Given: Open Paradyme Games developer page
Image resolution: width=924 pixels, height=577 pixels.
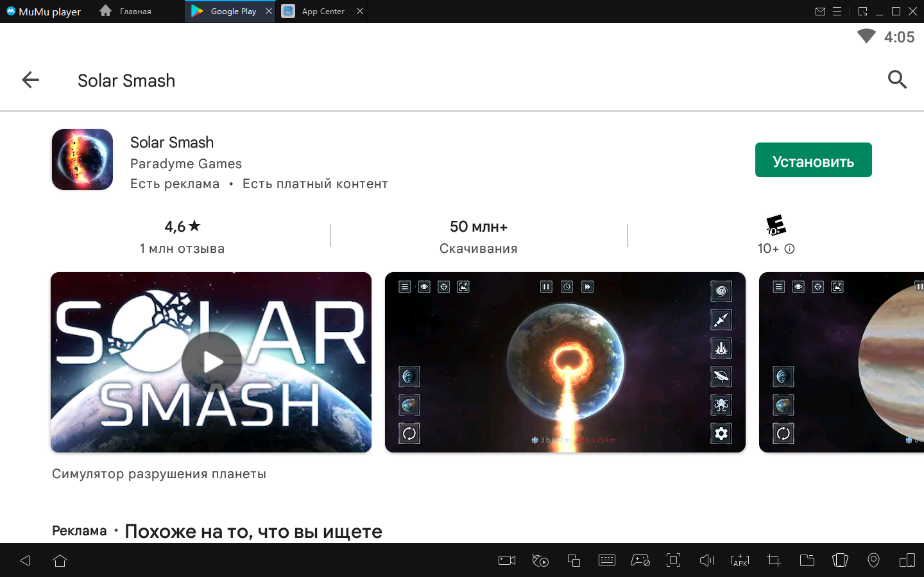Looking at the screenshot, I should [x=186, y=164].
